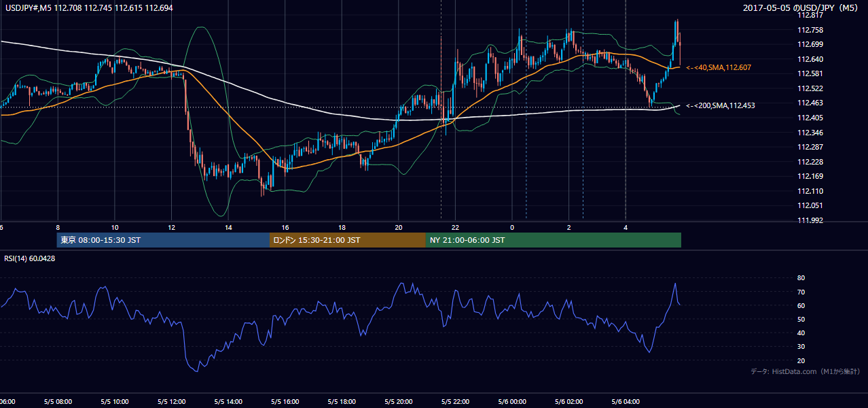Screen dimensions: 868x408
Task: Click the hour tick 10 under the price chart
Action: click(115, 227)
